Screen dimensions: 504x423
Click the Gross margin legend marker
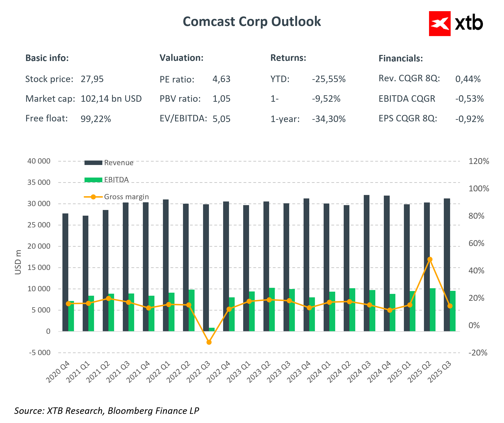[x=93, y=197]
